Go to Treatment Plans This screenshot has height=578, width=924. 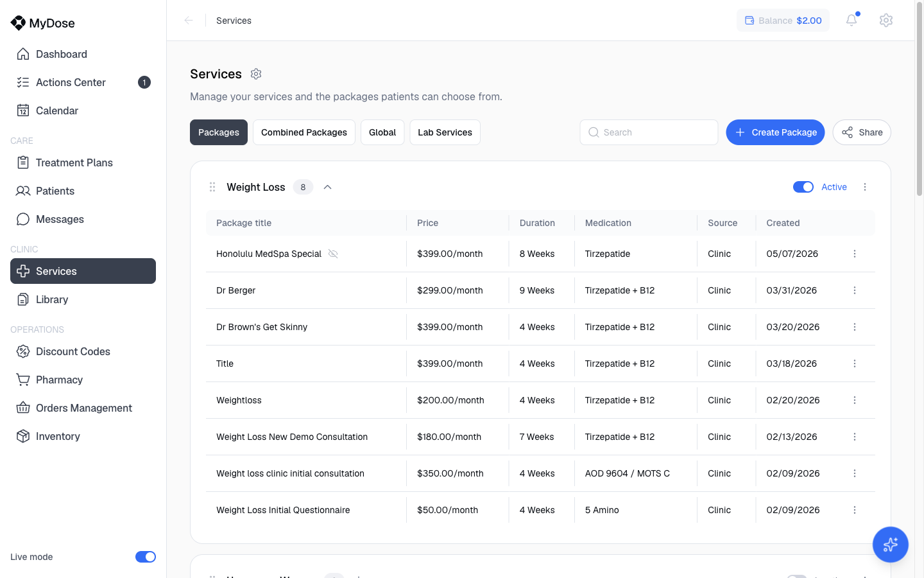point(83,162)
